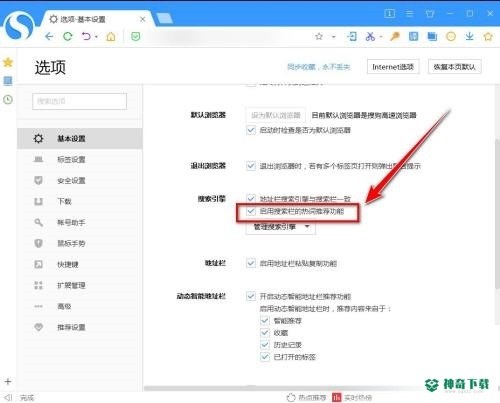
Task: Click the scissors screenshot tool icon
Action: pyautogui.click(x=370, y=36)
